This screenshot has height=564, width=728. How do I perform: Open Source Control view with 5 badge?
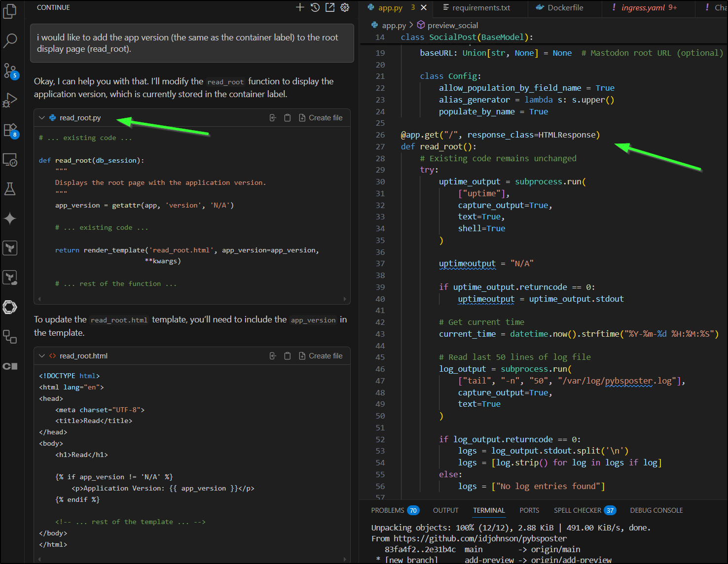point(10,70)
